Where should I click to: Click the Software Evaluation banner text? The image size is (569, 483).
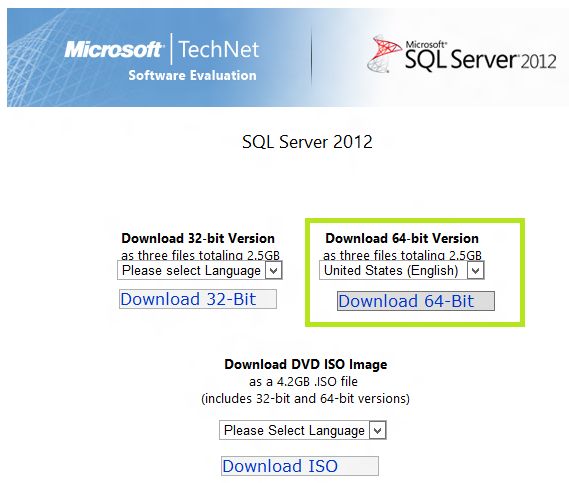click(192, 75)
